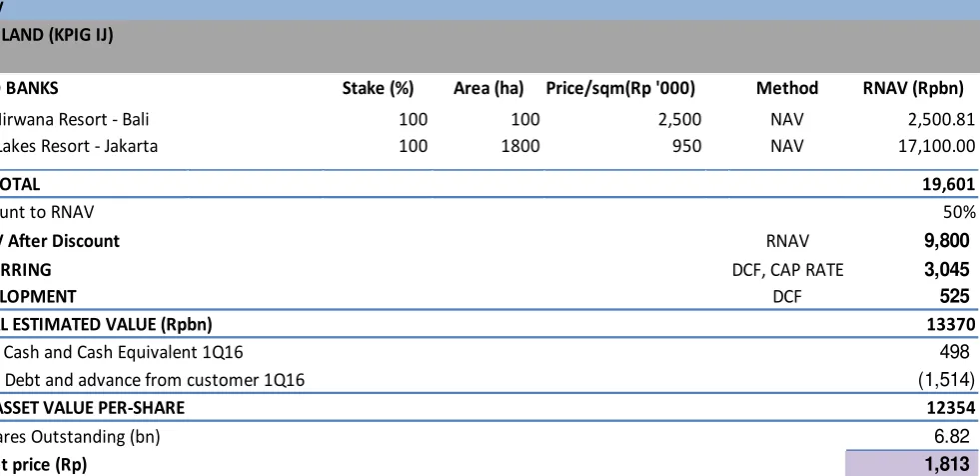Screen dimensions: 980x476
Task: Click the DCF, CAP RATE method cell
Action: pos(787,270)
